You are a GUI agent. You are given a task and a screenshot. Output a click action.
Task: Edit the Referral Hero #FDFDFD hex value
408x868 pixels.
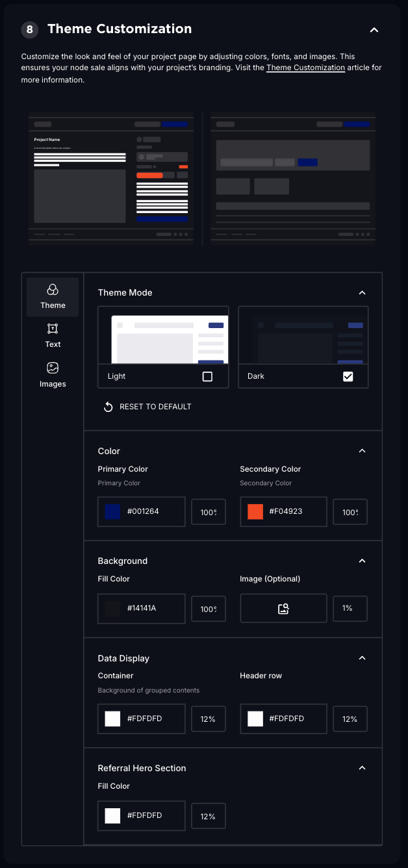pyautogui.click(x=144, y=815)
